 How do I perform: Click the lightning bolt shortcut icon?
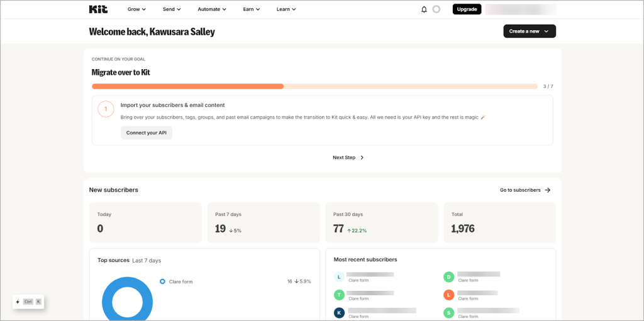[18, 302]
